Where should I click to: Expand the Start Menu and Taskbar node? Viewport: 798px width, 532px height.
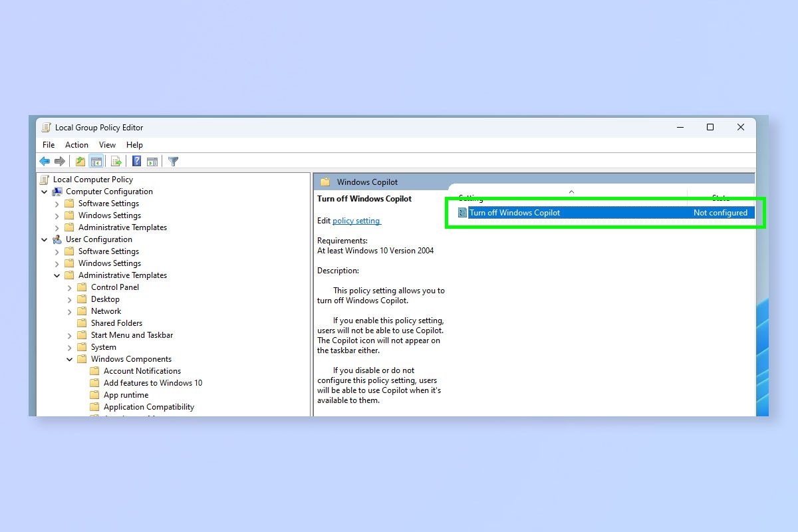pos(69,334)
